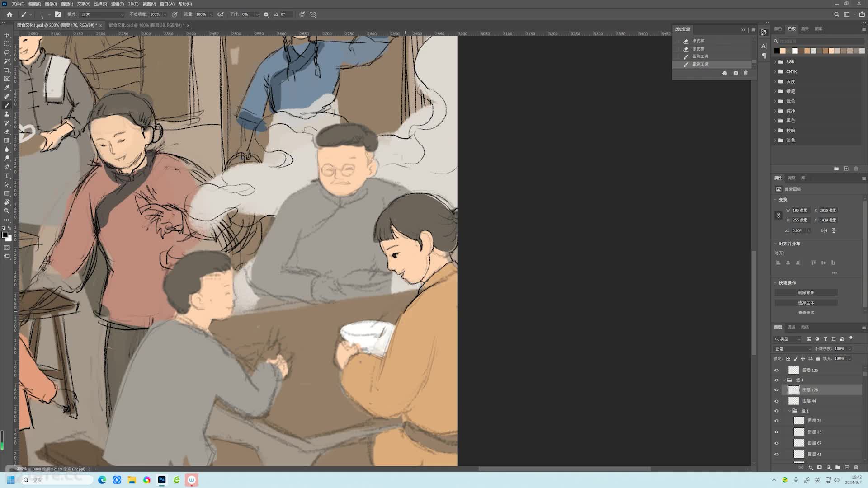Select the Lasso tool
This screenshot has height=488, width=868.
pos(7,52)
